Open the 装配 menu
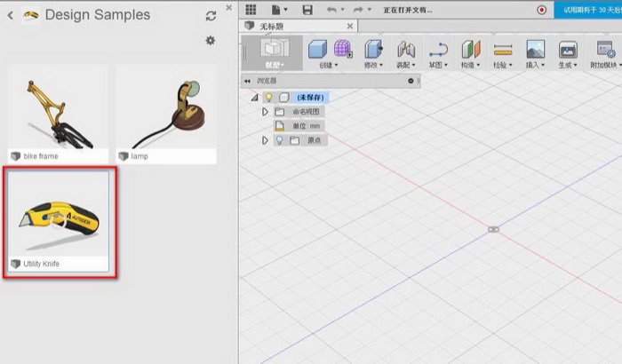622x364 pixels. [x=406, y=65]
